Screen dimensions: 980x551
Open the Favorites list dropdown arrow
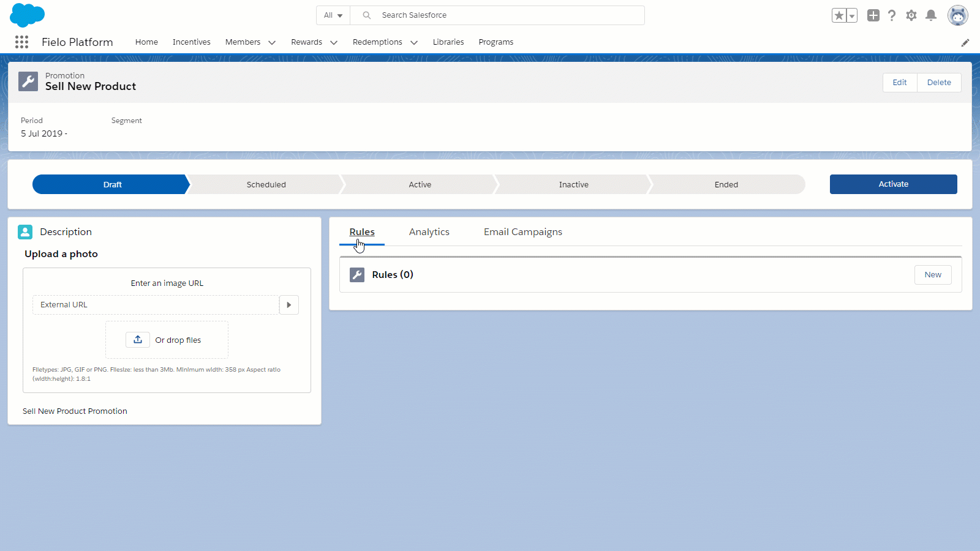point(852,15)
